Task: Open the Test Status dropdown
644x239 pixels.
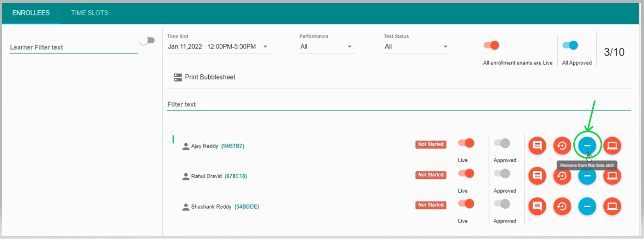Action: [416, 47]
